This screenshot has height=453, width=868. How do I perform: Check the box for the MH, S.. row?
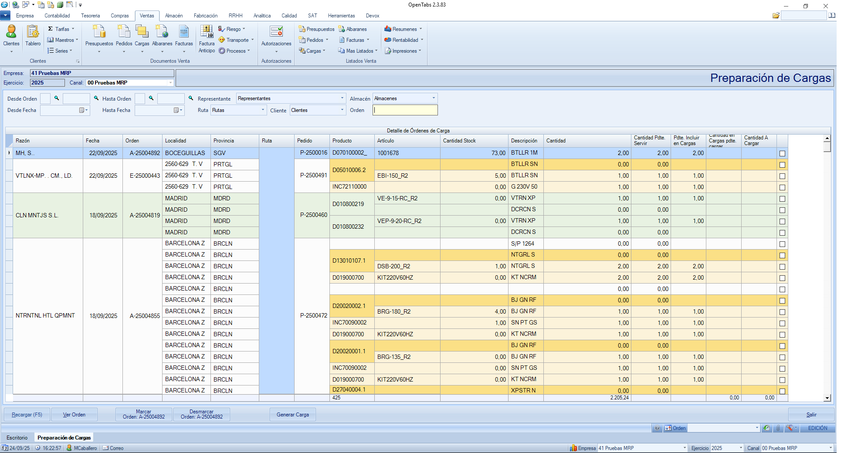782,153
